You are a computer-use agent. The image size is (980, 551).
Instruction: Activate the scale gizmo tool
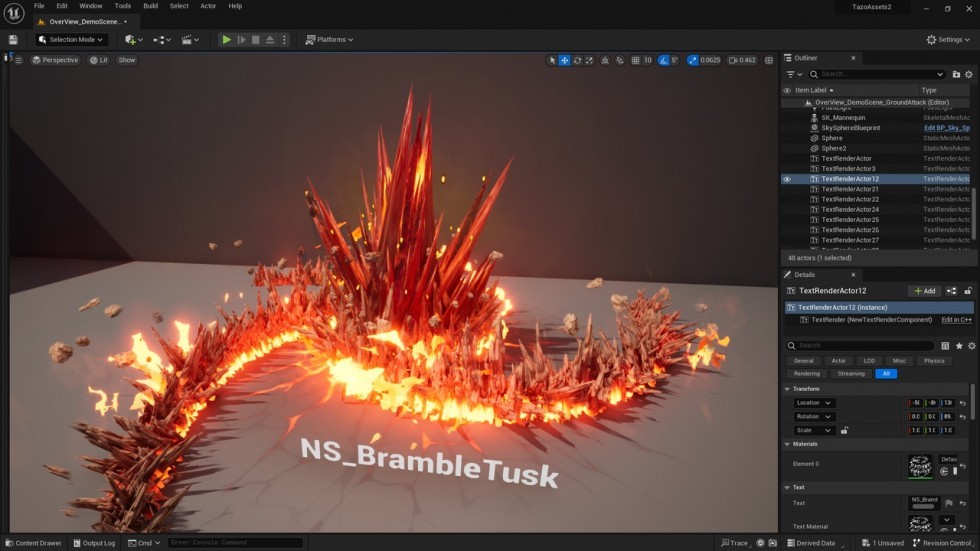tap(589, 60)
